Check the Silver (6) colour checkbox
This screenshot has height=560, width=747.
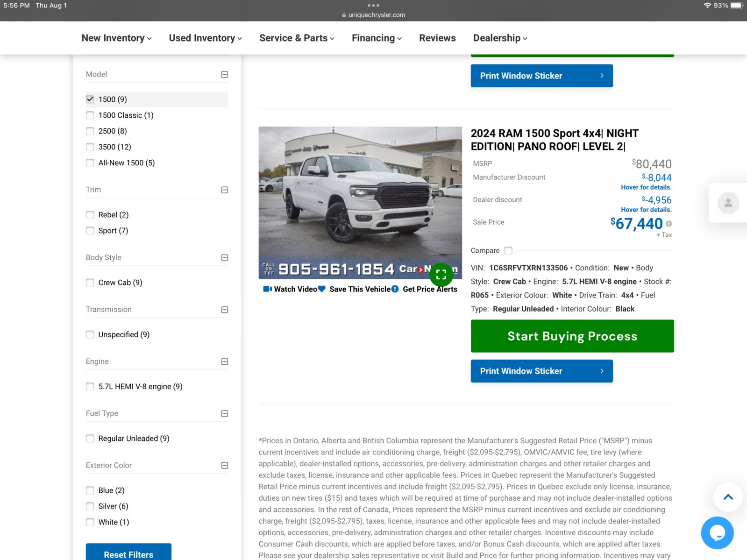coord(90,506)
